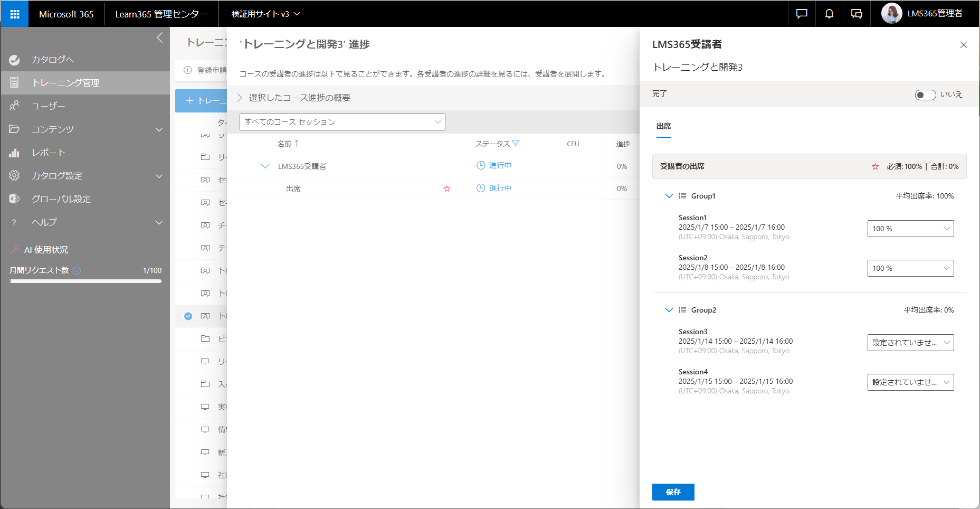980x509 pixels.
Task: Click the clock icon in LMS365受講者 status
Action: click(x=481, y=165)
